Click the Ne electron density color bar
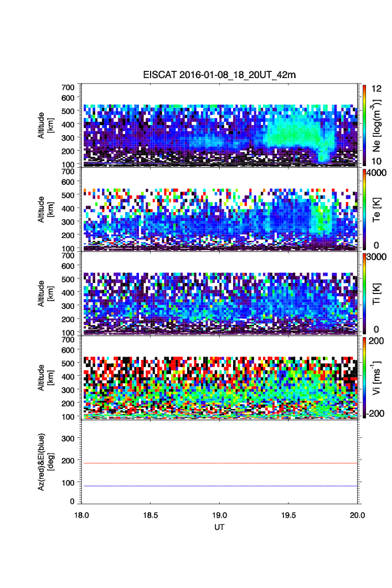 [364, 125]
